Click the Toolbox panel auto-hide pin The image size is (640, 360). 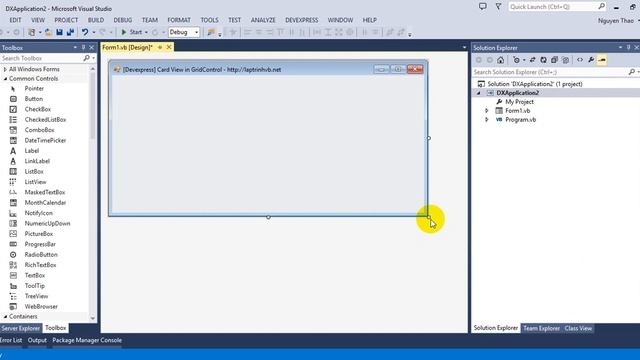click(x=83, y=48)
